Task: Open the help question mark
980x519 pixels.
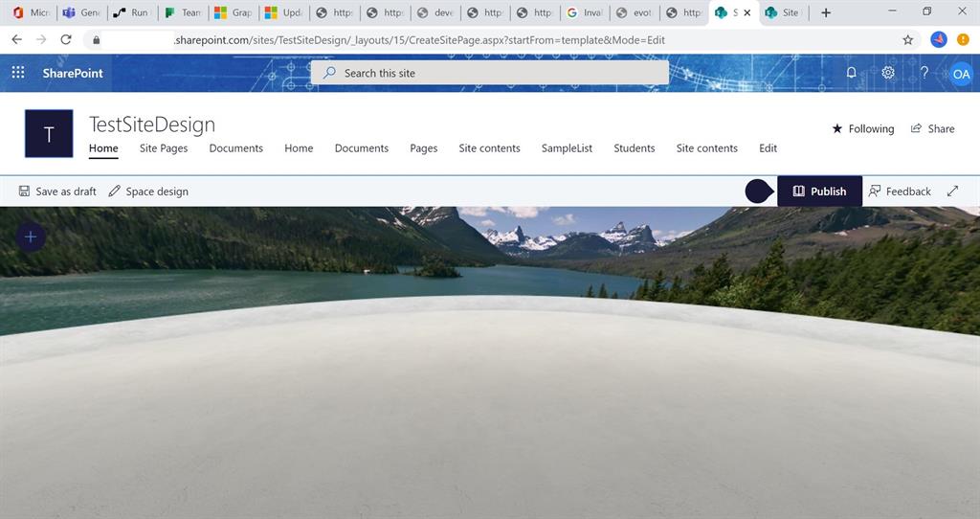Action: point(924,73)
